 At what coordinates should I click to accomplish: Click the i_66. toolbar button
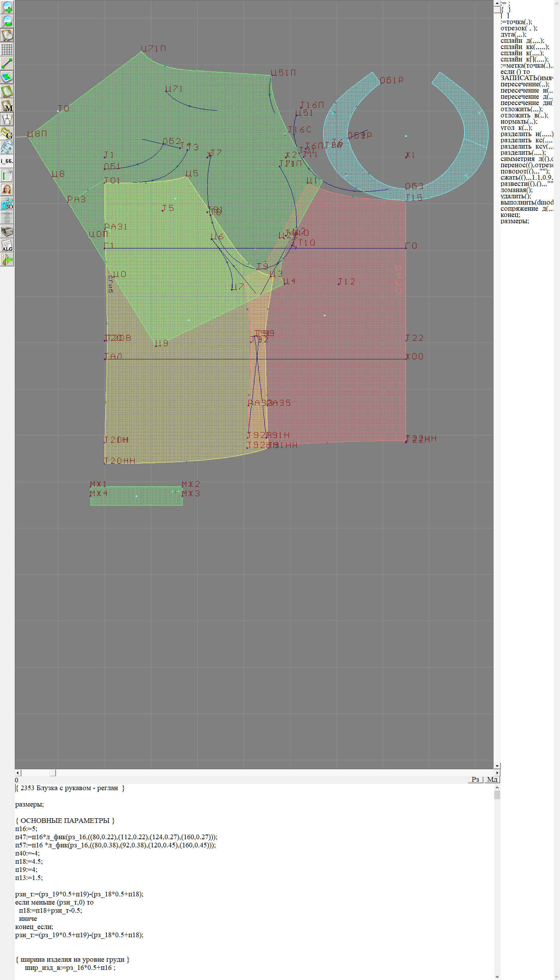pos(7,161)
